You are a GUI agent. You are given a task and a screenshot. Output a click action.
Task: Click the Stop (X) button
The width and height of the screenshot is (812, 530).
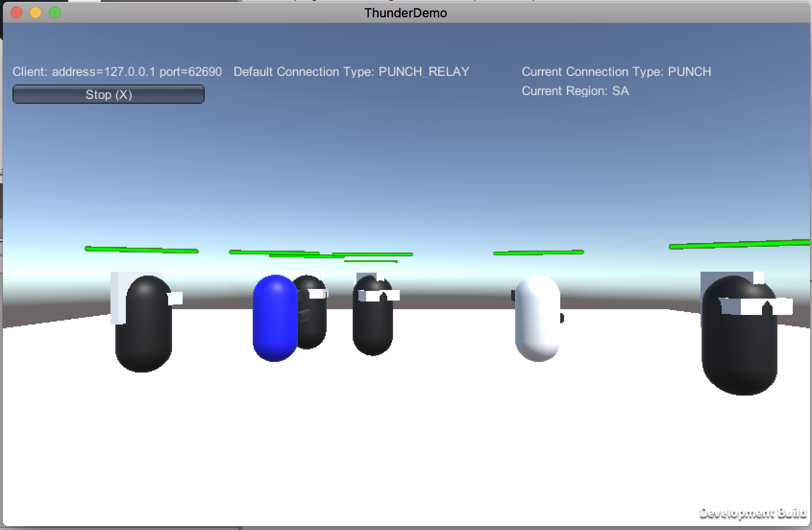coord(109,94)
